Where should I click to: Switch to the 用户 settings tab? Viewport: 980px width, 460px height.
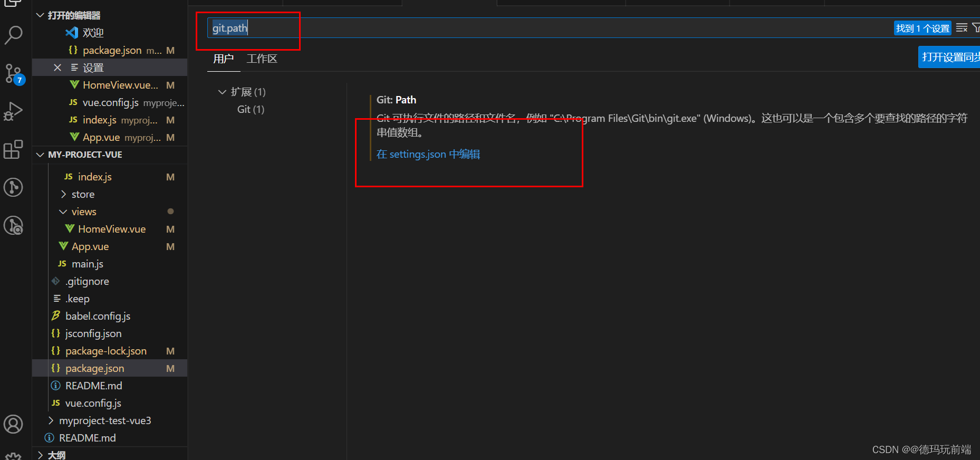[224, 59]
